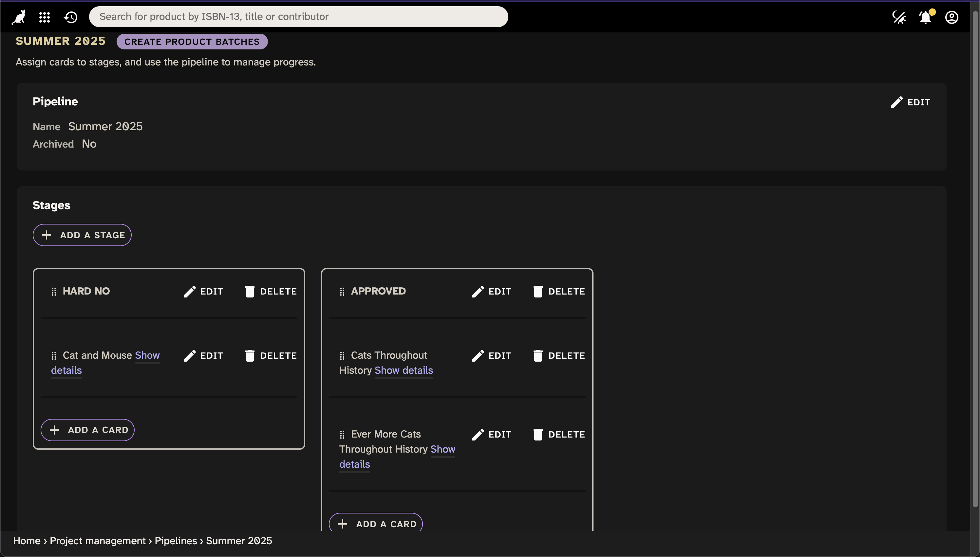Toggle light/dark theme with moon-sun icon
Viewport: 980px width, 557px height.
[x=898, y=17]
